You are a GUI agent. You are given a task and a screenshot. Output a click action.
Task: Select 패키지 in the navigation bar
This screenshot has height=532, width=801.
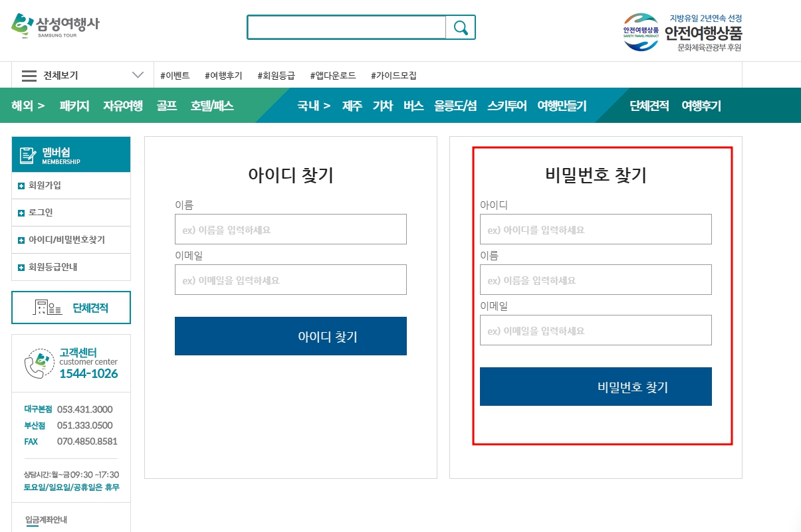coord(74,106)
